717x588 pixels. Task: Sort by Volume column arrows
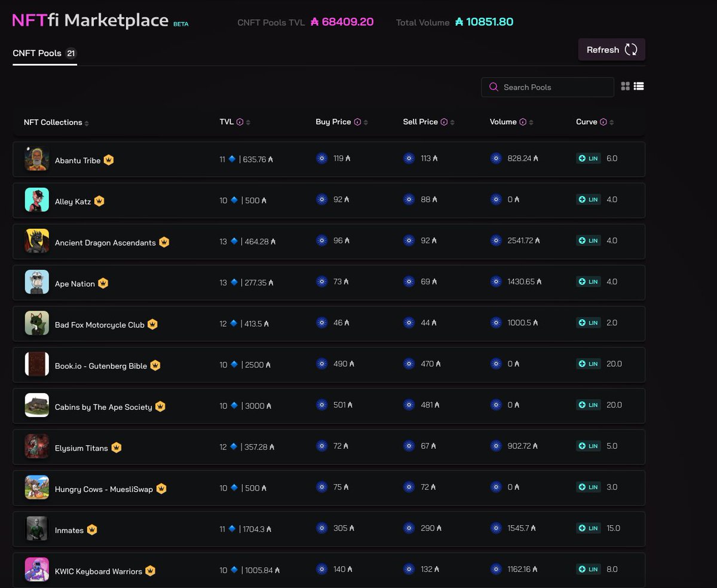pos(531,122)
